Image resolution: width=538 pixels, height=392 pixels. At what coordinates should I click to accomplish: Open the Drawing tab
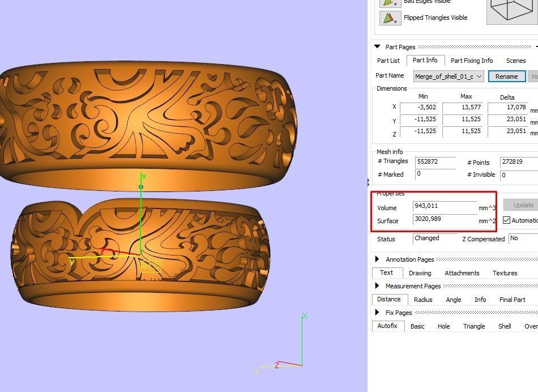coord(420,273)
